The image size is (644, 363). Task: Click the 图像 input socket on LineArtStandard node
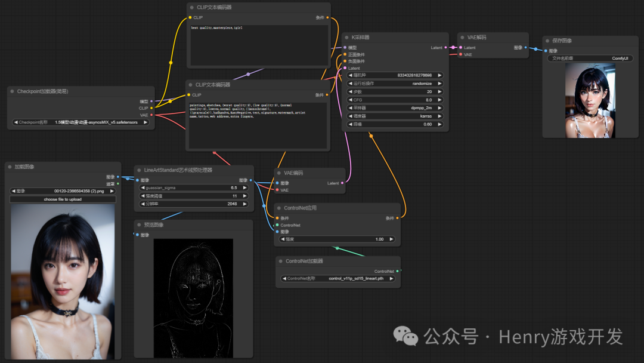click(x=138, y=180)
